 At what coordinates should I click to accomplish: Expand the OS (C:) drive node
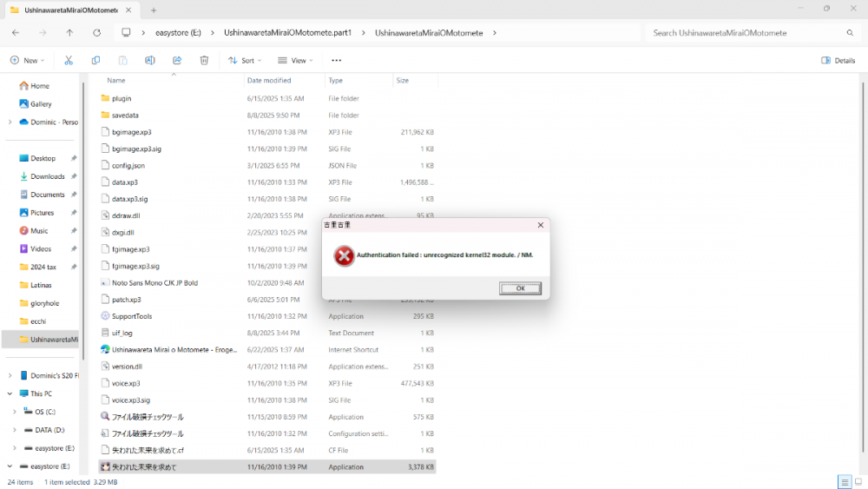[x=15, y=412]
